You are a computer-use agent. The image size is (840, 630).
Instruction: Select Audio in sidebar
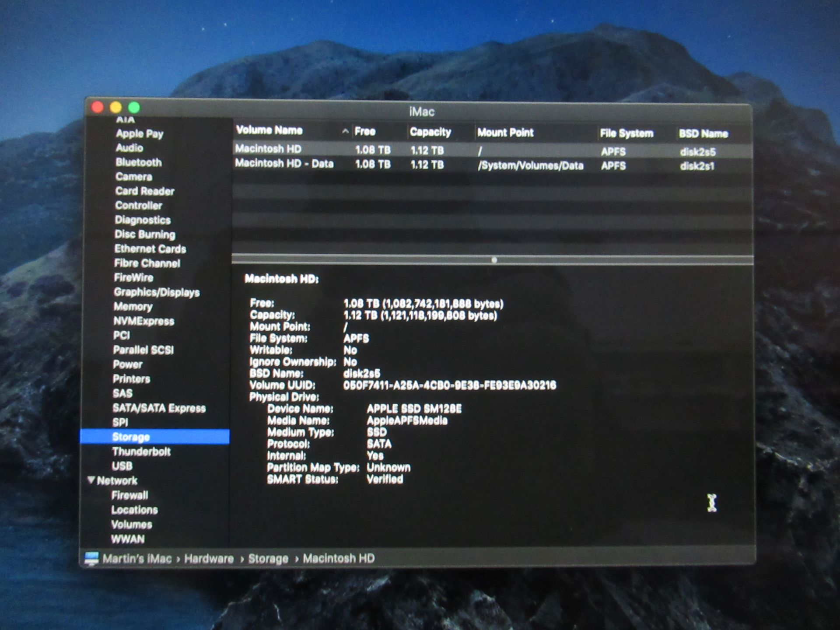pos(129,148)
